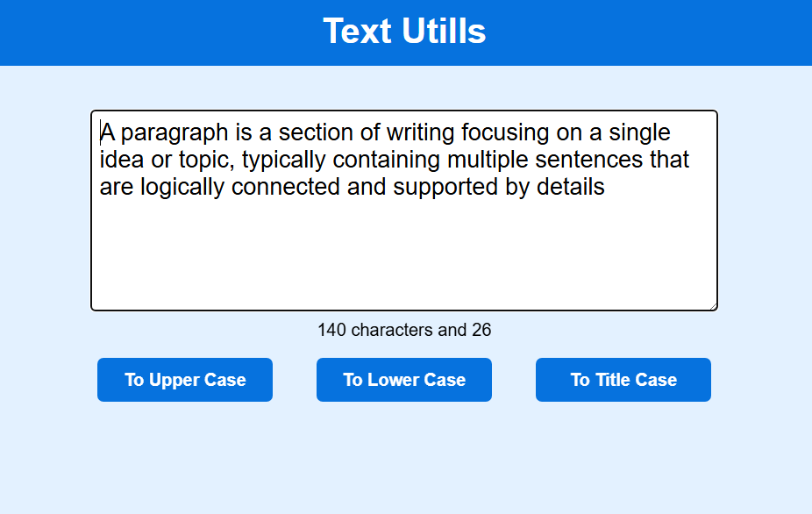Grab the textarea resize handle corner
Viewport: 812px width, 514px height.
[x=713, y=306]
